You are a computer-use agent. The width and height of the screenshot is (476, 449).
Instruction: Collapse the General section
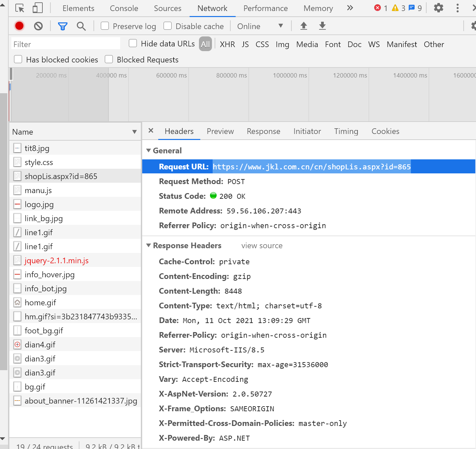click(149, 150)
